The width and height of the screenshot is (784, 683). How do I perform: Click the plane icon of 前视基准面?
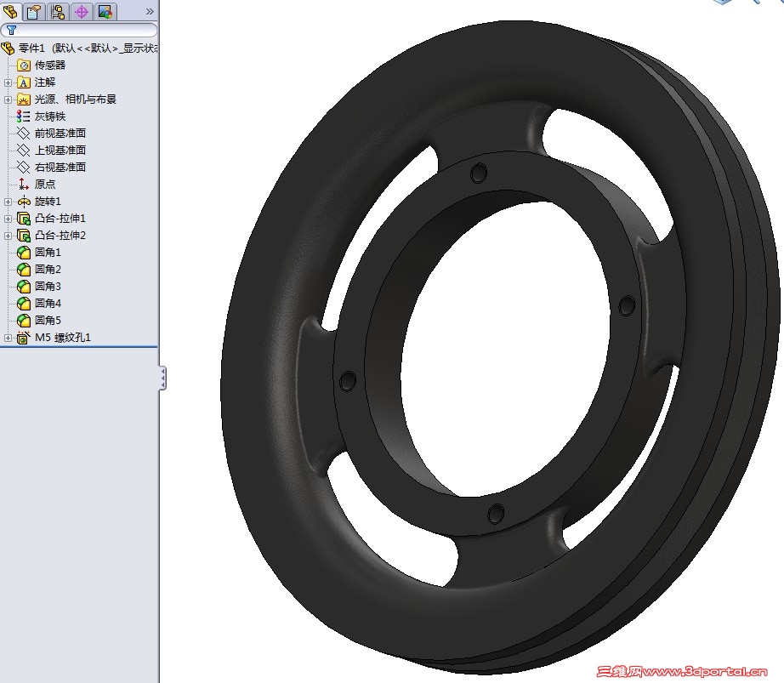coord(24,134)
